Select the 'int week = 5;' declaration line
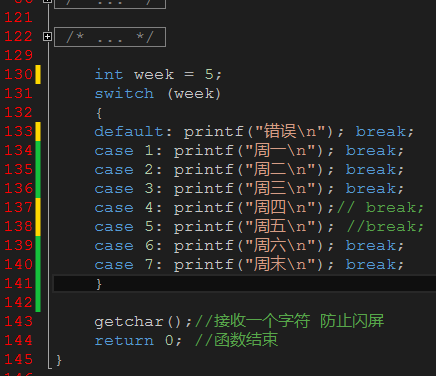Image resolution: width=436 pixels, height=376 pixels. (158, 74)
